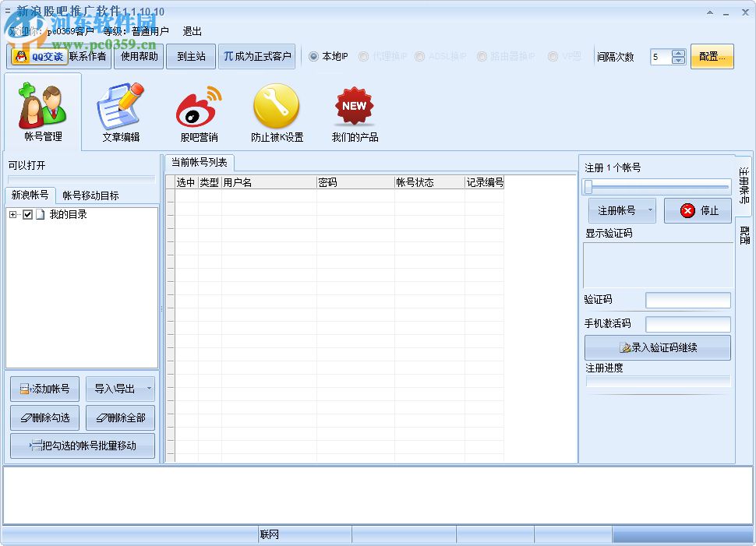Select the 本地IP radio option
The width and height of the screenshot is (756, 546).
pos(313,56)
